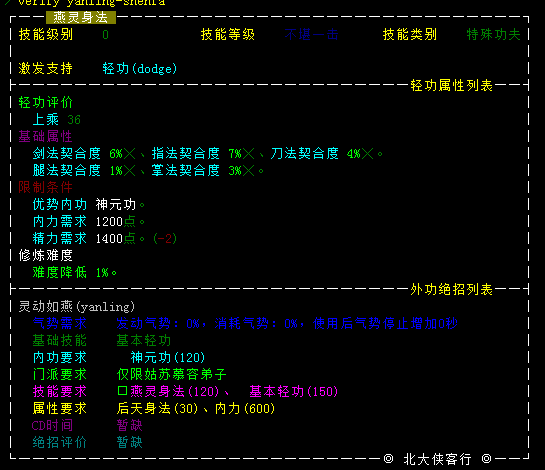The width and height of the screenshot is (545, 470).
Task: Select the 基本轻功(150) requirement
Action: pos(294,392)
